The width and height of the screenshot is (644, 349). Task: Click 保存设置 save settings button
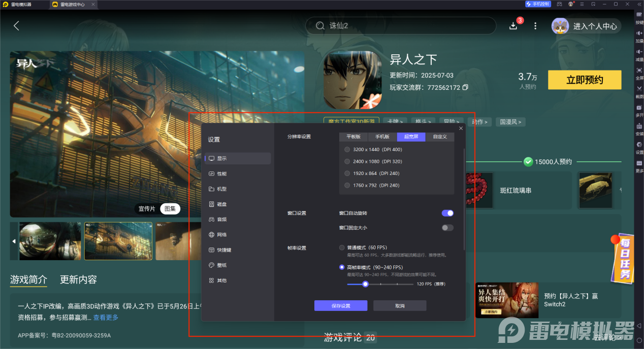(x=341, y=306)
